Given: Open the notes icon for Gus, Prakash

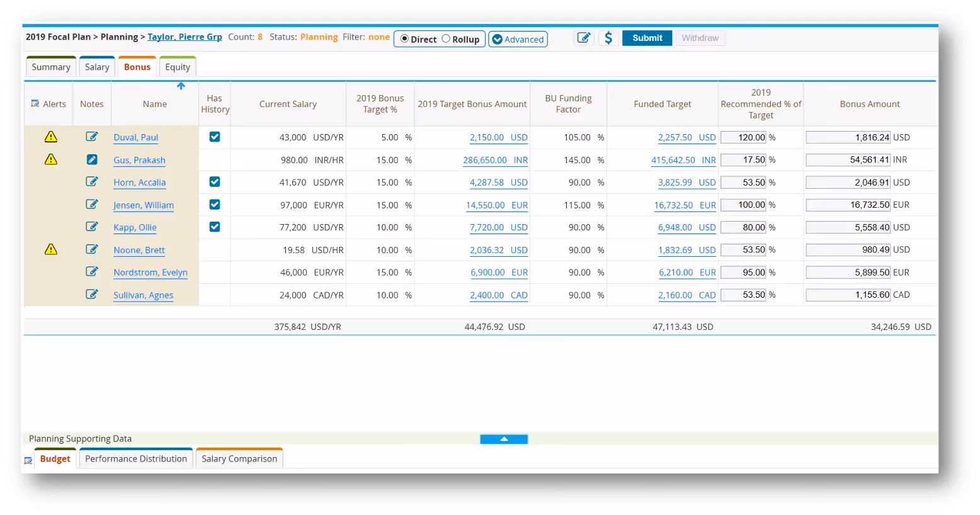Looking at the screenshot, I should tap(92, 159).
